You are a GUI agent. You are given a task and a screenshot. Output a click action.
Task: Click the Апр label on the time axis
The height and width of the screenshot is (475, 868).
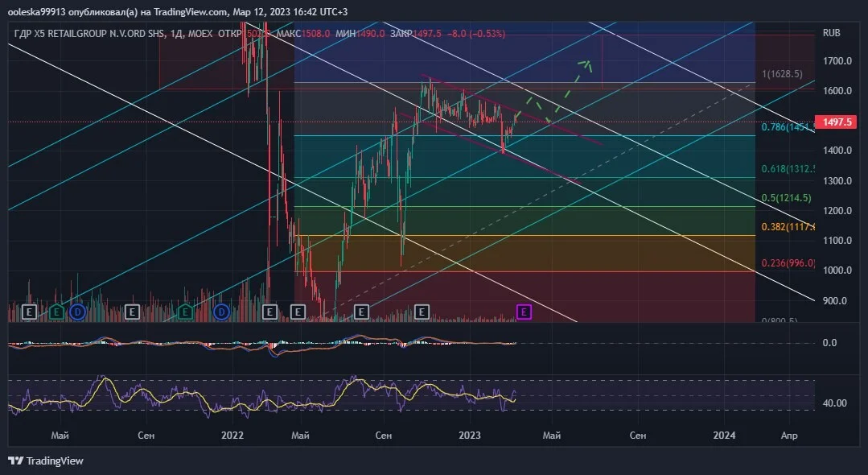789,436
